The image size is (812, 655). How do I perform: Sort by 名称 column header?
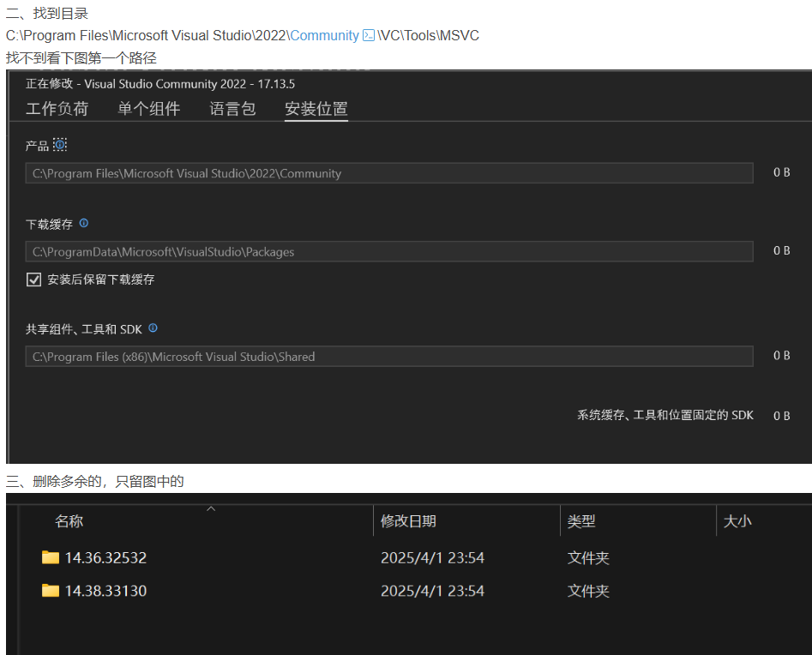(69, 521)
